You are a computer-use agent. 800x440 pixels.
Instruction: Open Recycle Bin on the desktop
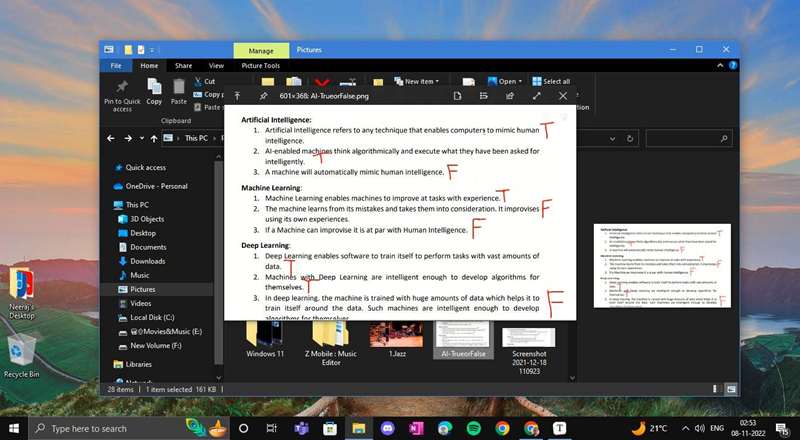[x=21, y=355]
